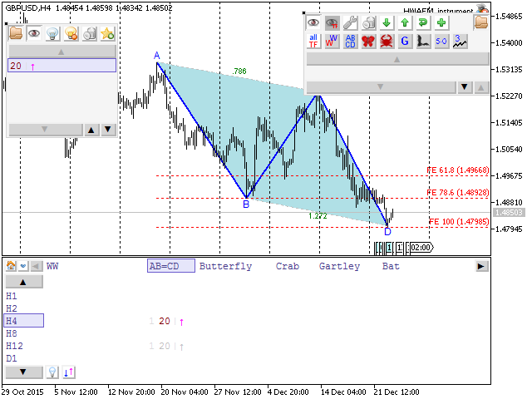Image resolution: width=532 pixels, height=399 pixels.
Task: Click the point A label on the chart
Action: [x=156, y=56]
